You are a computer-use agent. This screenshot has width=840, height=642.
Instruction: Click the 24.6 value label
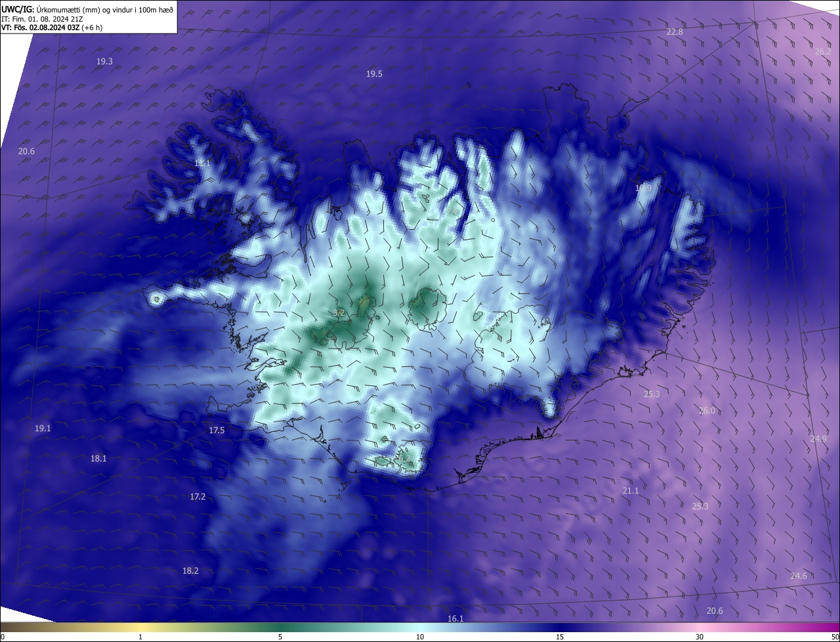click(x=799, y=576)
